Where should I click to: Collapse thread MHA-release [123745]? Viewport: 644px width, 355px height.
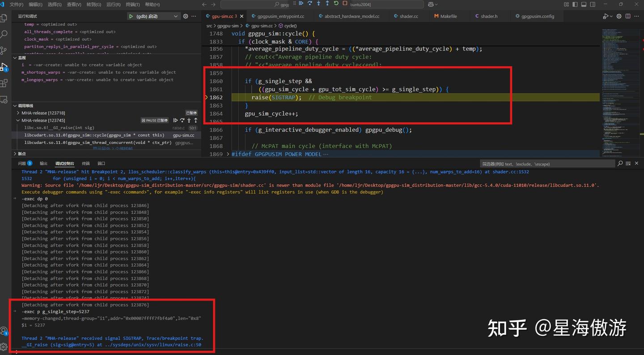pyautogui.click(x=18, y=120)
